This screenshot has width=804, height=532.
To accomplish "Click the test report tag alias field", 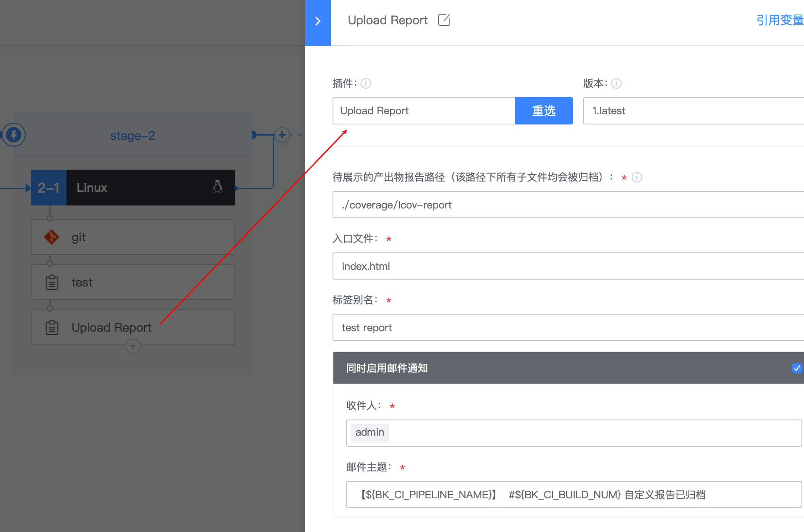I will point(568,327).
